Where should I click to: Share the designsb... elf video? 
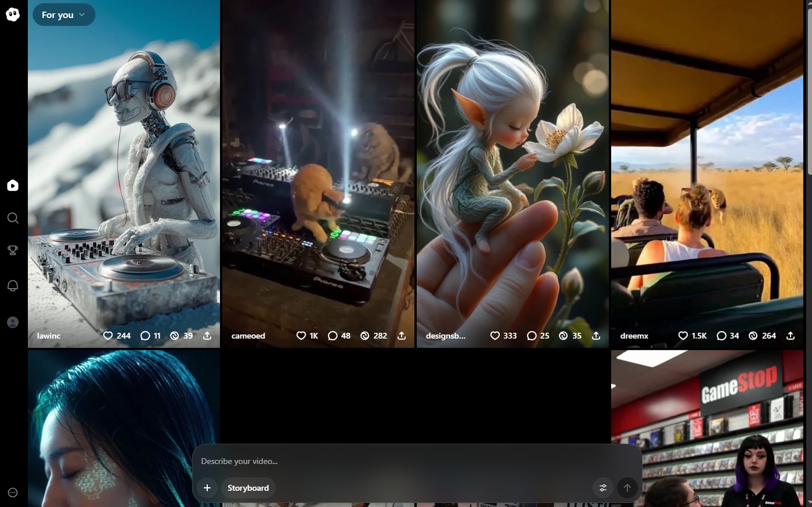596,336
